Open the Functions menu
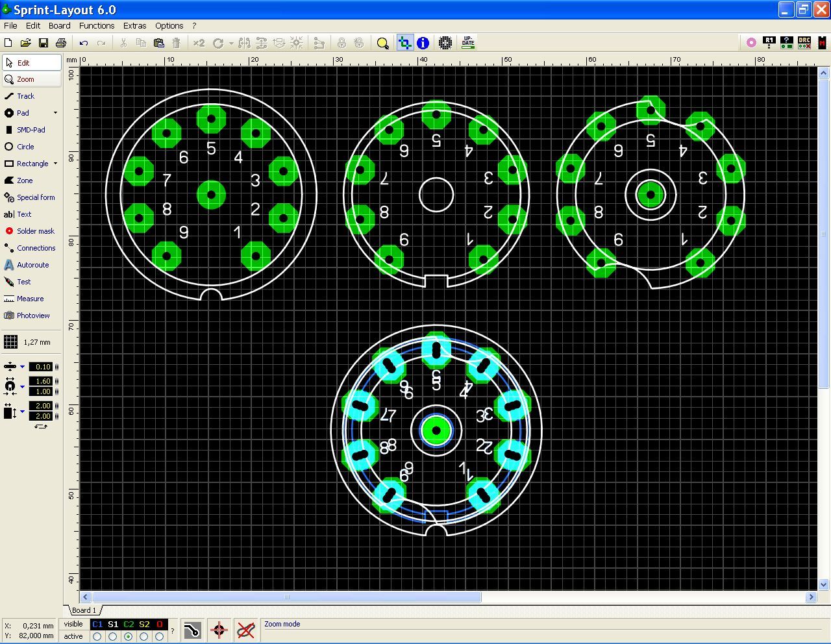The height and width of the screenshot is (644, 831). pyautogui.click(x=97, y=26)
